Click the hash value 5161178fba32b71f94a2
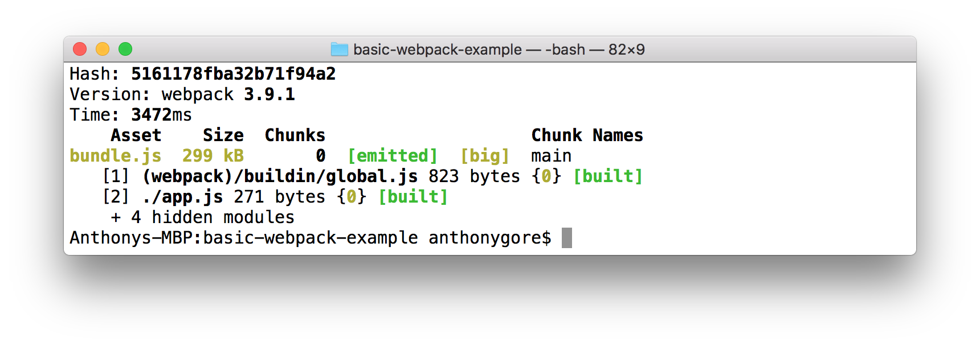 233,74
